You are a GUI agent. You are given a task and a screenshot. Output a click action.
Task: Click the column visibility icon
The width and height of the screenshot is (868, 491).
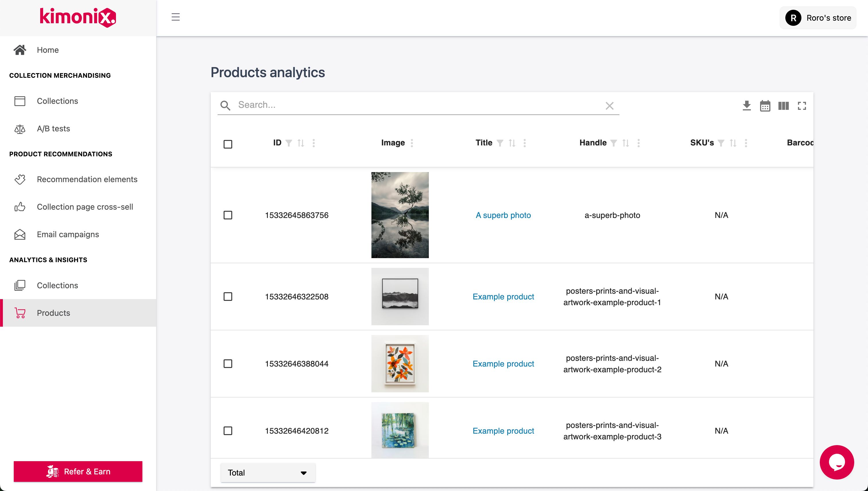[784, 106]
